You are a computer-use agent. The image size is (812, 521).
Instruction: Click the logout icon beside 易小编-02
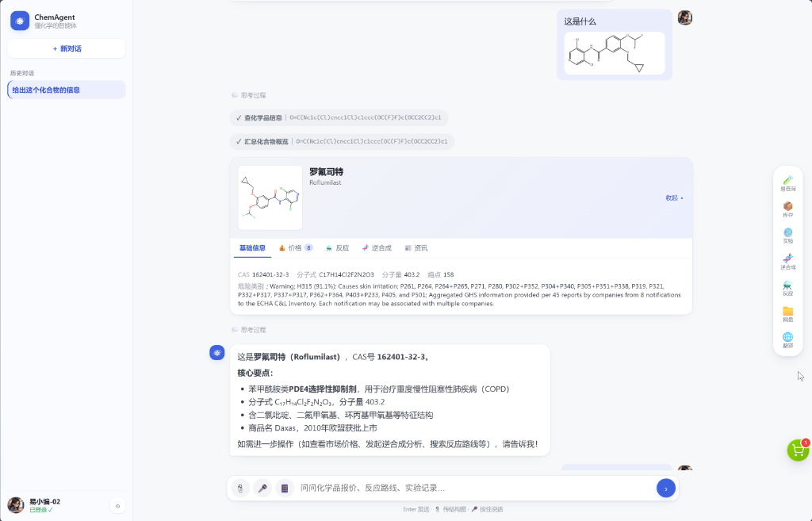coord(117,506)
